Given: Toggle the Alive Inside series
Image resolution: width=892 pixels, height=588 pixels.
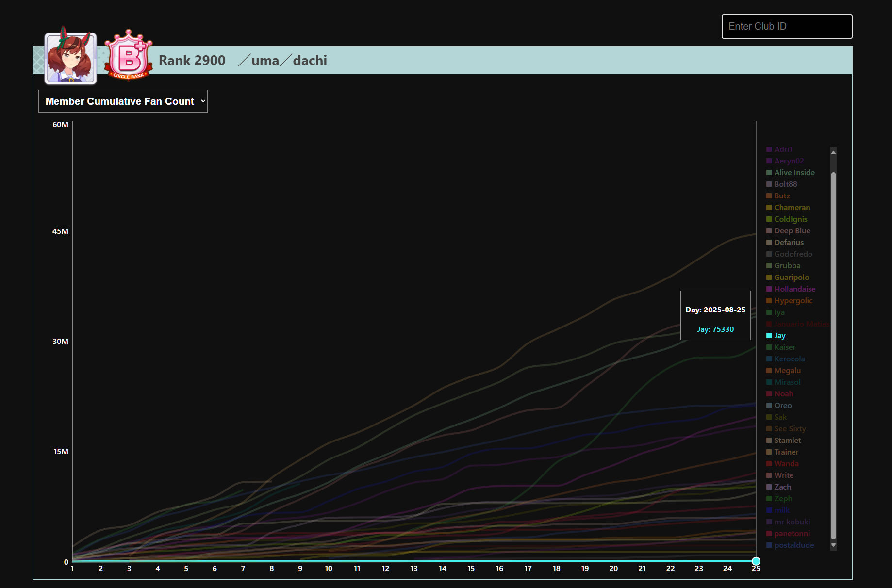Looking at the screenshot, I should [790, 173].
